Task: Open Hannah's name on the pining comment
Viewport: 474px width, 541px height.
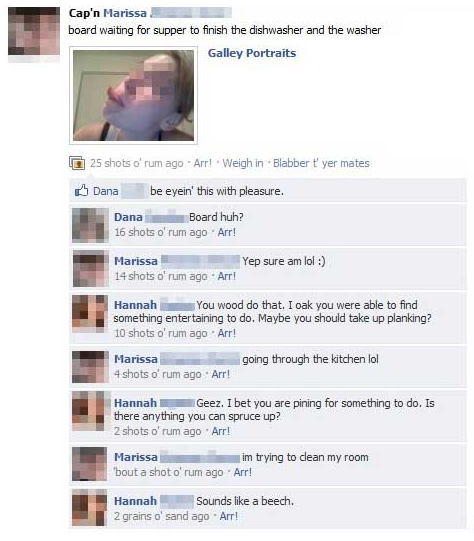Action: pyautogui.click(x=135, y=403)
